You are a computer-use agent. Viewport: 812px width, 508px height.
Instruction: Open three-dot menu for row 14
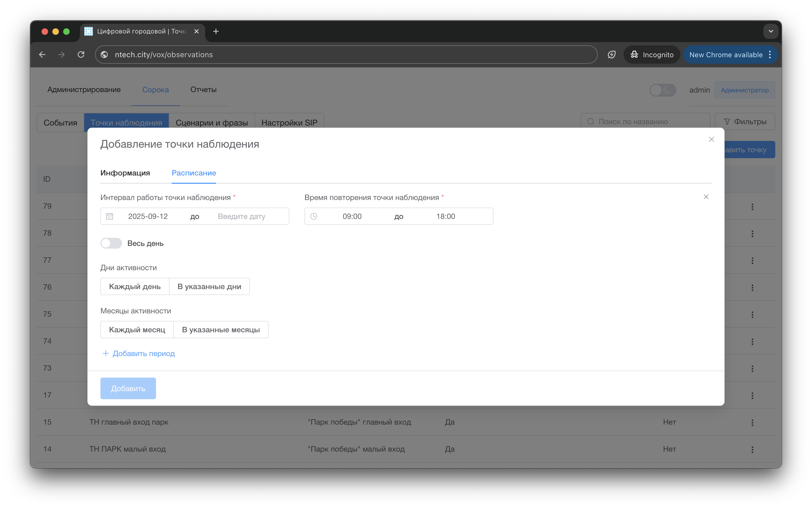point(752,449)
